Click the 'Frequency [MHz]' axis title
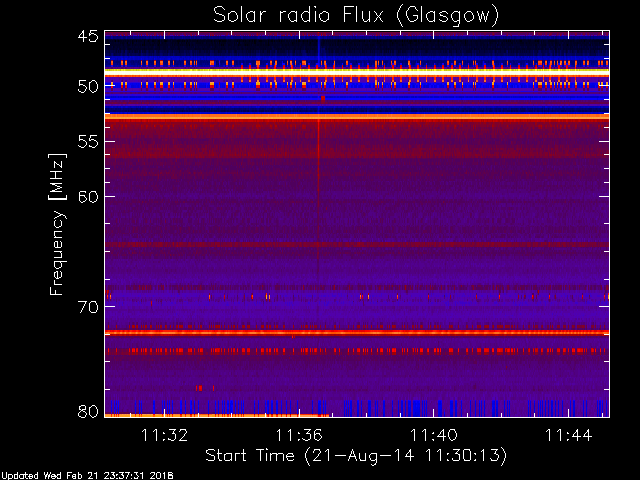 pos(57,224)
